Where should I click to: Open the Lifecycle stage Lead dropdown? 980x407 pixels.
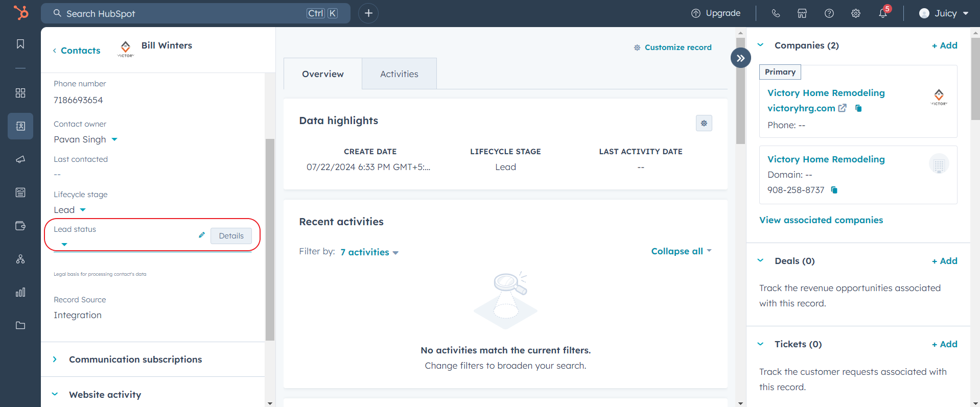click(x=70, y=210)
